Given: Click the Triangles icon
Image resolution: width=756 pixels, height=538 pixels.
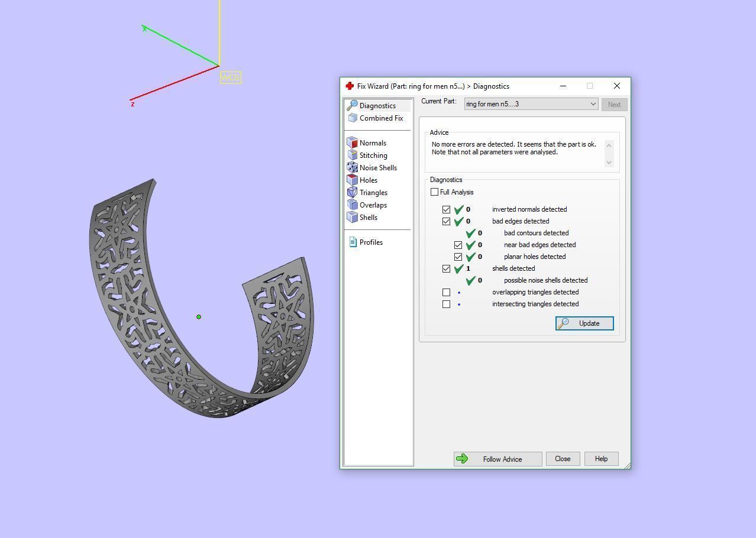Looking at the screenshot, I should coord(352,192).
